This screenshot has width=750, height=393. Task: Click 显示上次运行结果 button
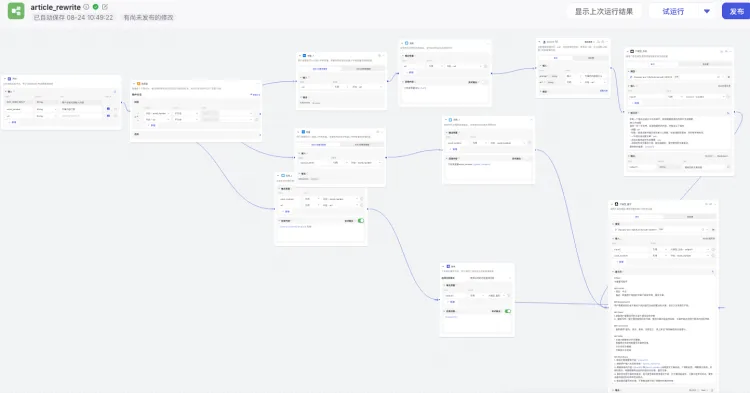[x=604, y=11]
